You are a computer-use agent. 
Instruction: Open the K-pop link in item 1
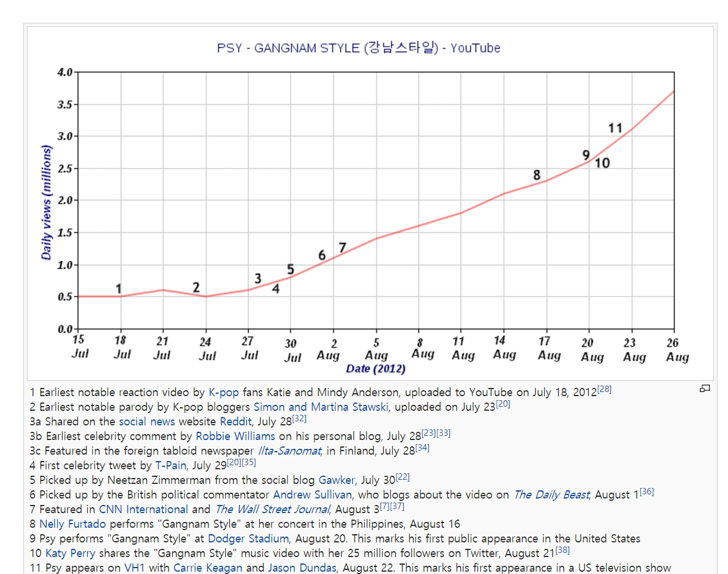click(x=224, y=392)
